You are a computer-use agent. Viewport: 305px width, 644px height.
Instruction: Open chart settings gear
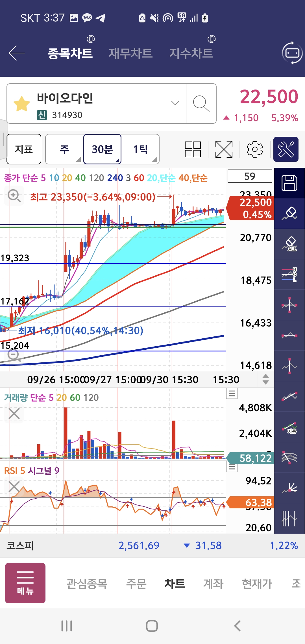click(x=255, y=149)
